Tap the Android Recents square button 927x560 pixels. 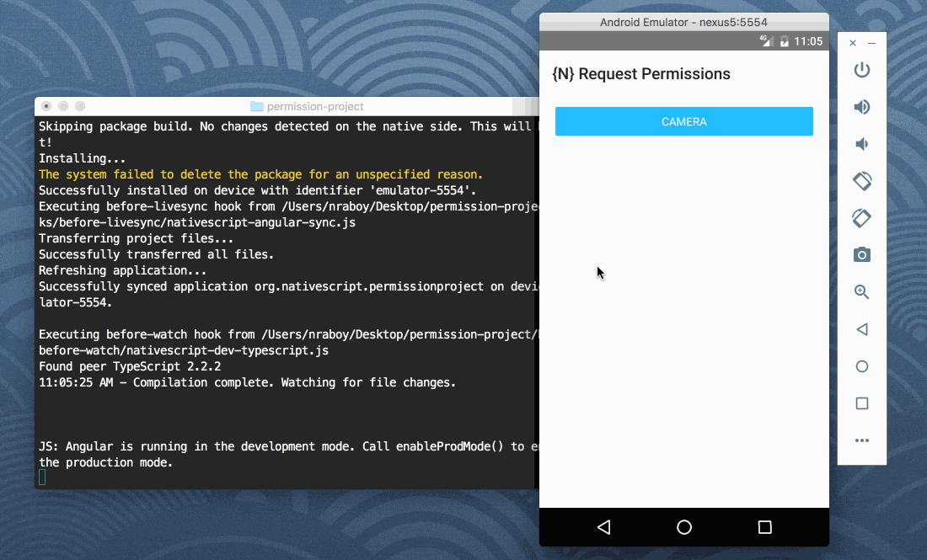(764, 526)
